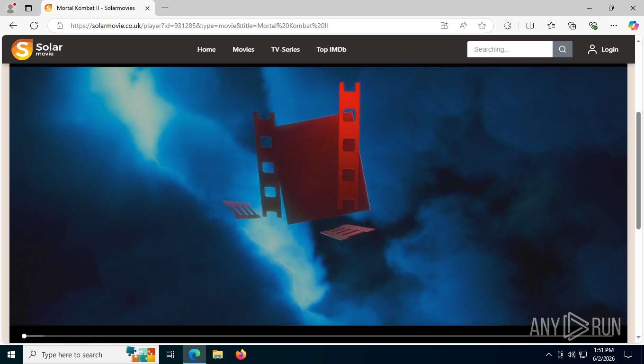Open the volume speaker tray icon
The image size is (644, 364).
[571, 355]
